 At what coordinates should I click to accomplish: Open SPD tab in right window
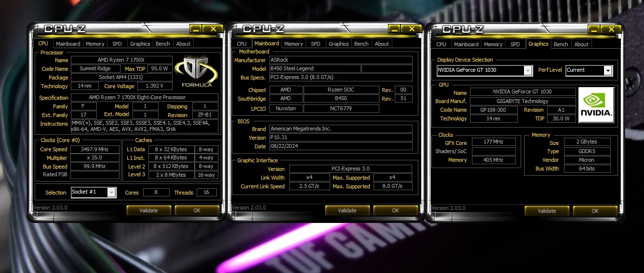[x=515, y=44]
